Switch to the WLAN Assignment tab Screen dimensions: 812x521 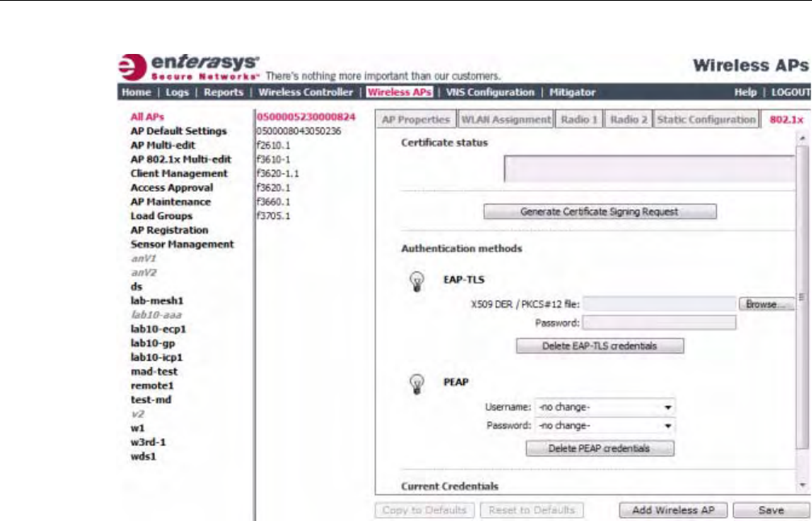tap(506, 119)
